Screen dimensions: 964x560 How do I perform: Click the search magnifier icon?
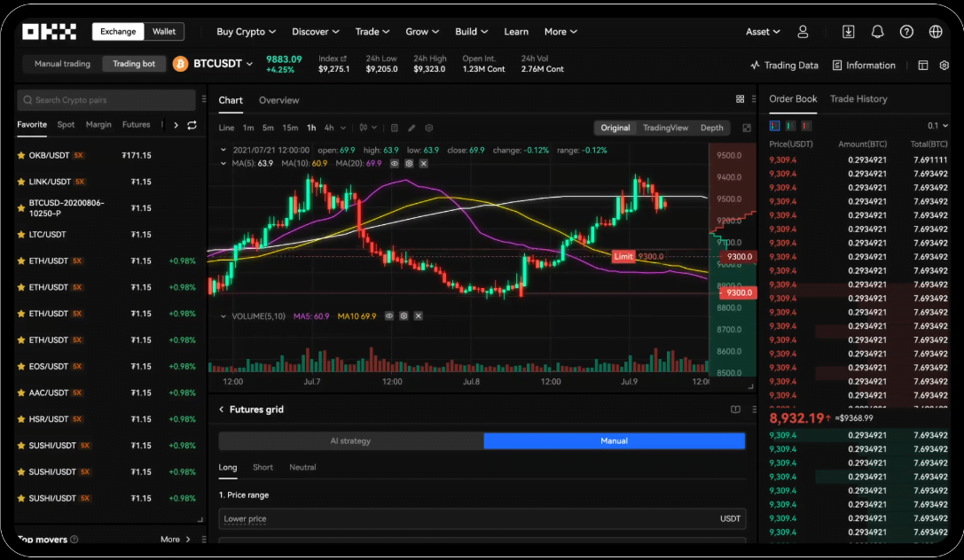(27, 100)
